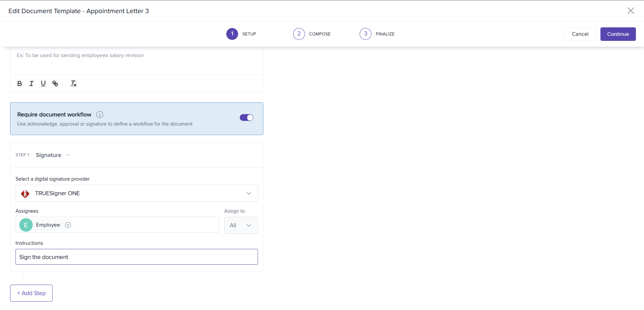
Task: Click the 'Select a digital signature provider' label
Action: point(53,179)
